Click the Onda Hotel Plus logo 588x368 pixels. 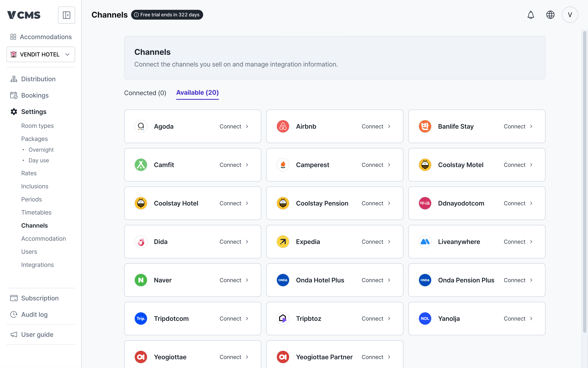click(x=283, y=280)
